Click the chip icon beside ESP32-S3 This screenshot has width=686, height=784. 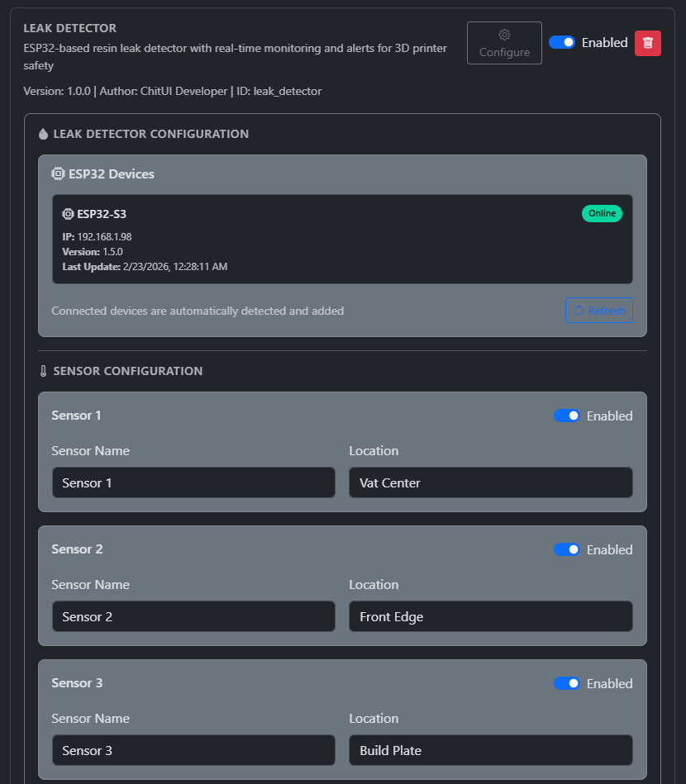pyautogui.click(x=68, y=214)
